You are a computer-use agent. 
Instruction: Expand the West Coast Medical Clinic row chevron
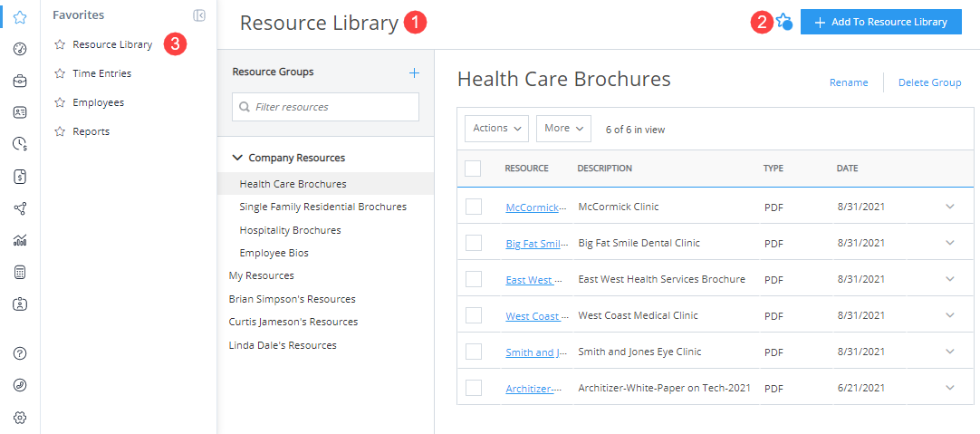click(949, 315)
